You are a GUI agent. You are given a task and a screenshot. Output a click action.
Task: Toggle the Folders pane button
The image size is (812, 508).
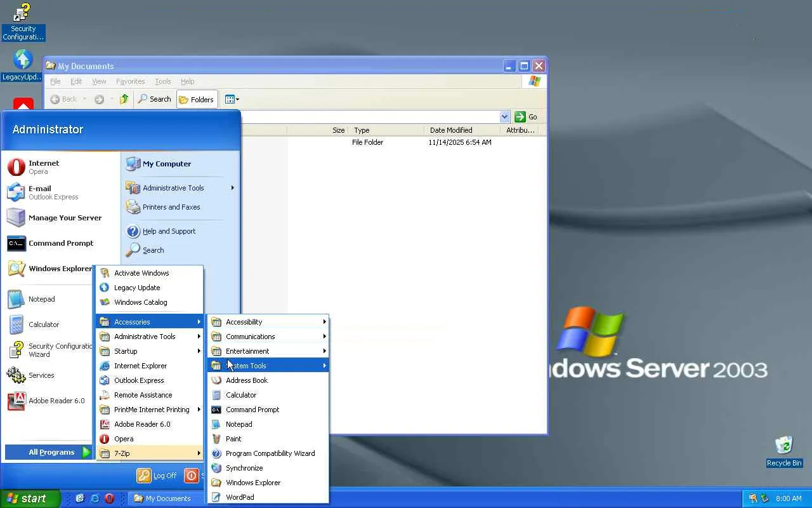pos(197,99)
